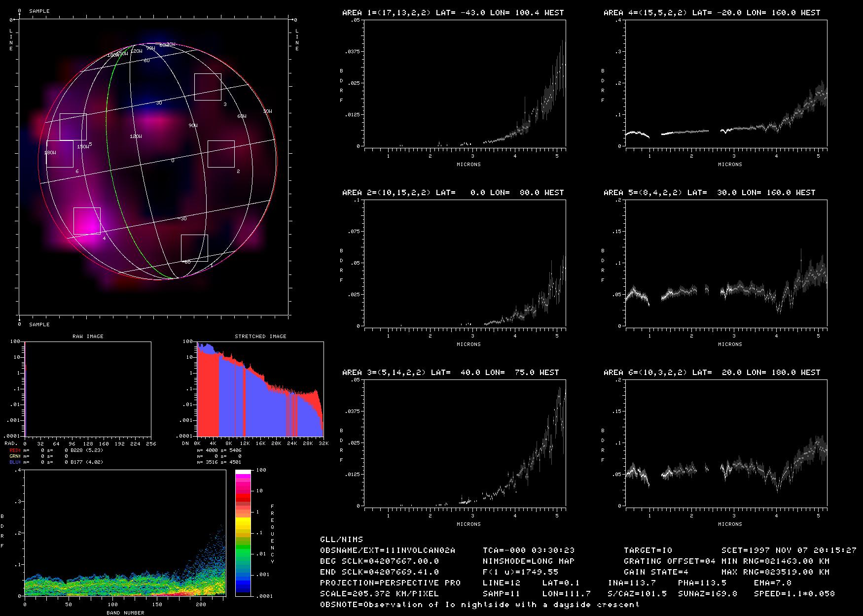Click the 'FREQUENCY' label beside the color scale

[x=272, y=534]
